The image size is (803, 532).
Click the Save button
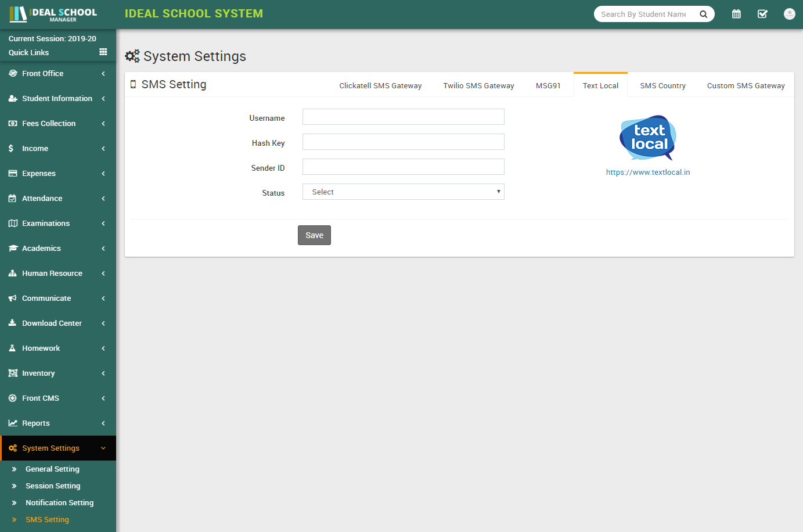(x=314, y=235)
